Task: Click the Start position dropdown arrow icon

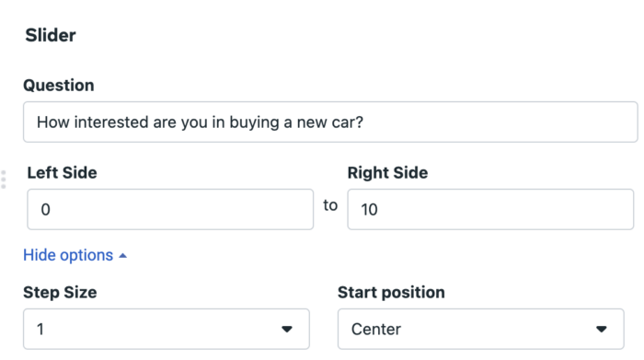Action: point(602,329)
